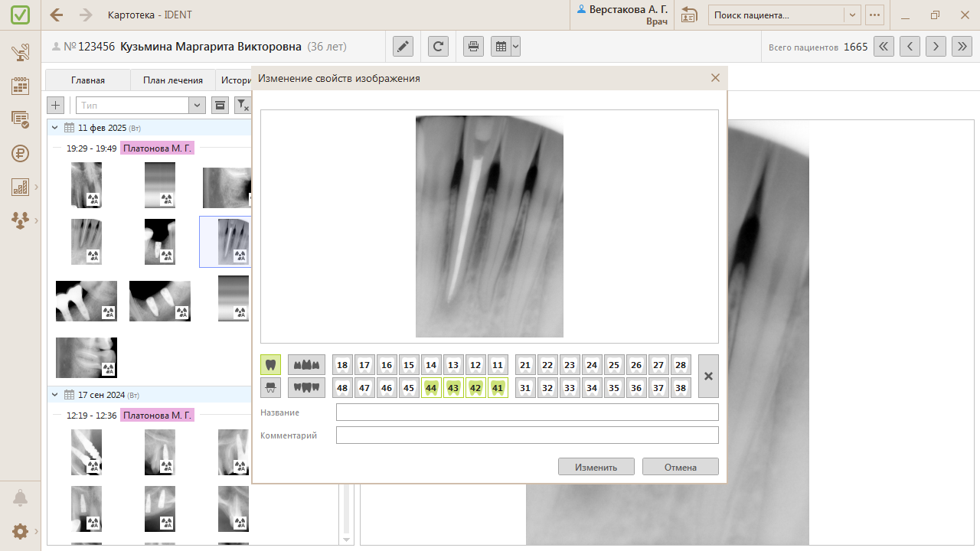Switch to primary teeth chart mode
Image resolution: width=980 pixels, height=551 pixels.
coord(270,387)
